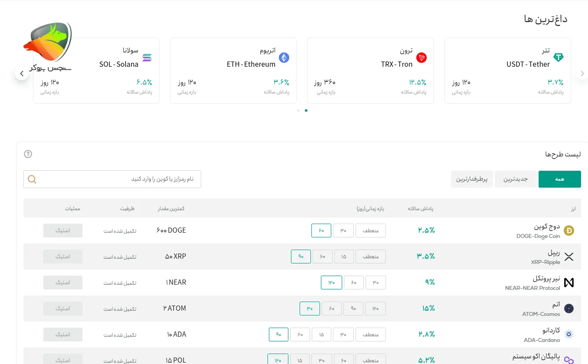Choose the 60-day period for NEAR
This screenshot has width=588, height=364.
[x=354, y=283]
